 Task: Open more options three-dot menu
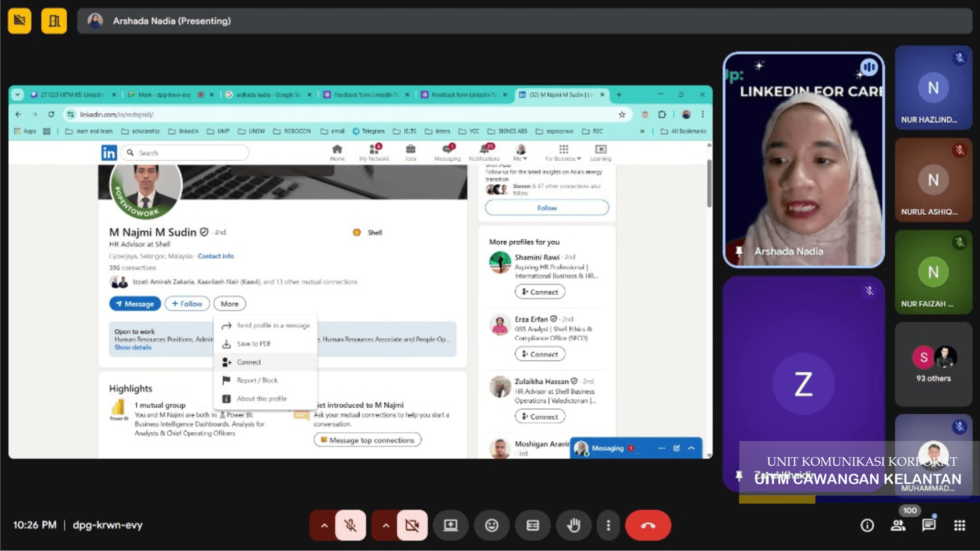click(x=608, y=525)
